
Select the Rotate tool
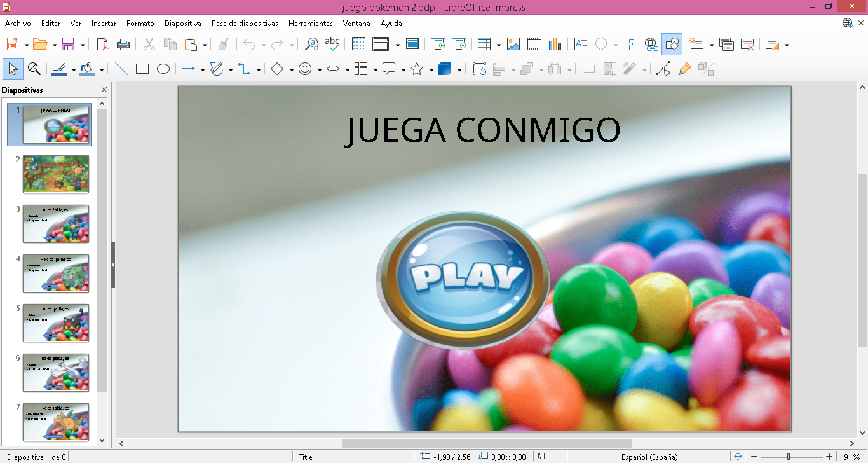479,69
